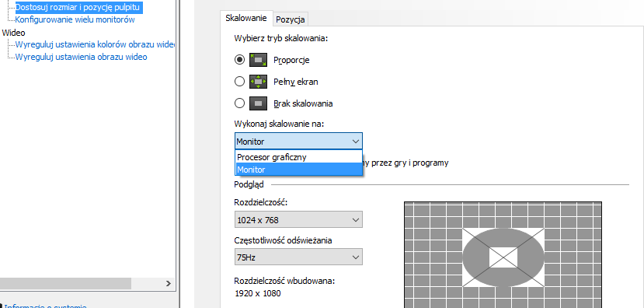The height and width of the screenshot is (308, 644).
Task: Select the Pełny ekran radio button
Action: click(239, 82)
